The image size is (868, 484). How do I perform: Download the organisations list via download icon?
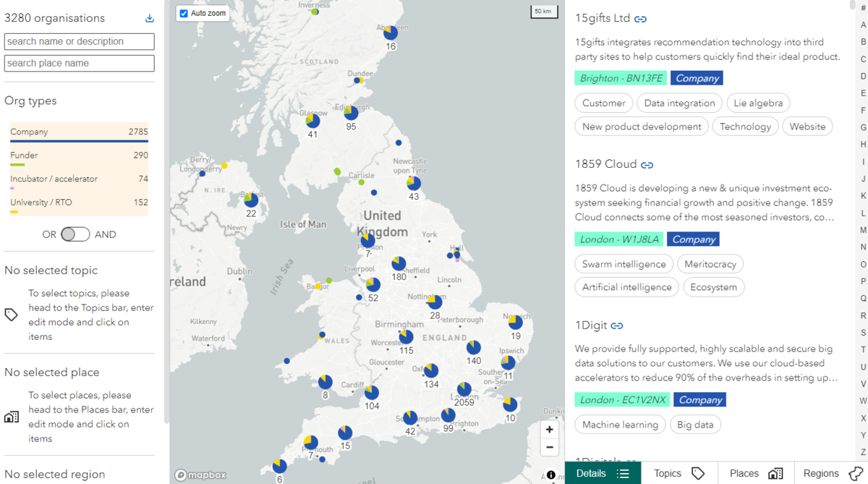pyautogui.click(x=150, y=18)
